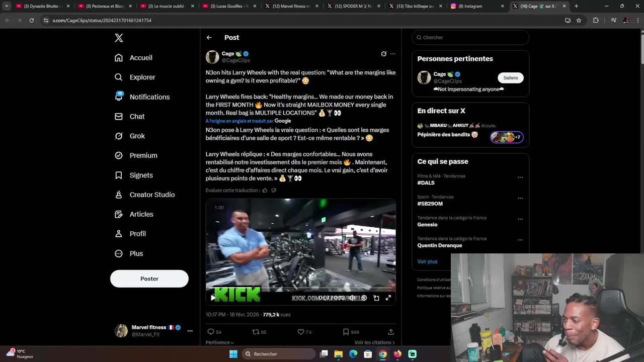Screen dimensions: 644x362
Task: Open a new browser tab
Action: pyautogui.click(x=576, y=6)
